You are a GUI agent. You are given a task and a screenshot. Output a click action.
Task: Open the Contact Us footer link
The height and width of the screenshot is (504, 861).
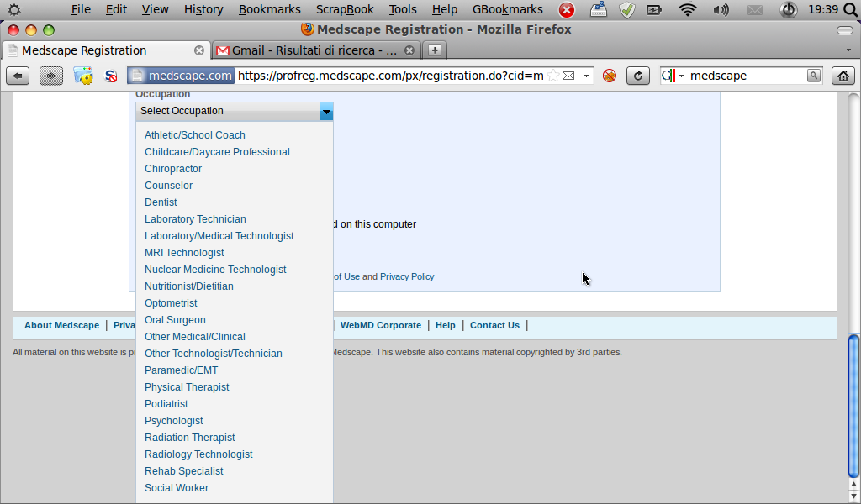(494, 325)
